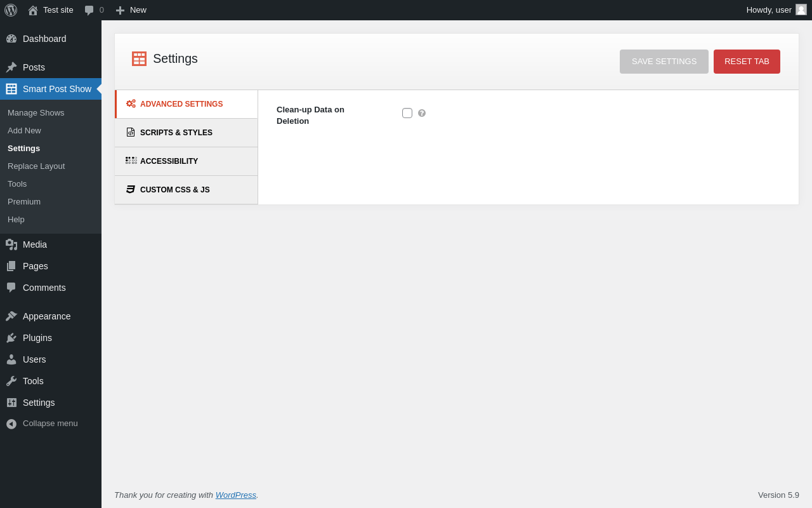812x508 pixels.
Task: Click the Save Settings button
Action: tap(664, 62)
